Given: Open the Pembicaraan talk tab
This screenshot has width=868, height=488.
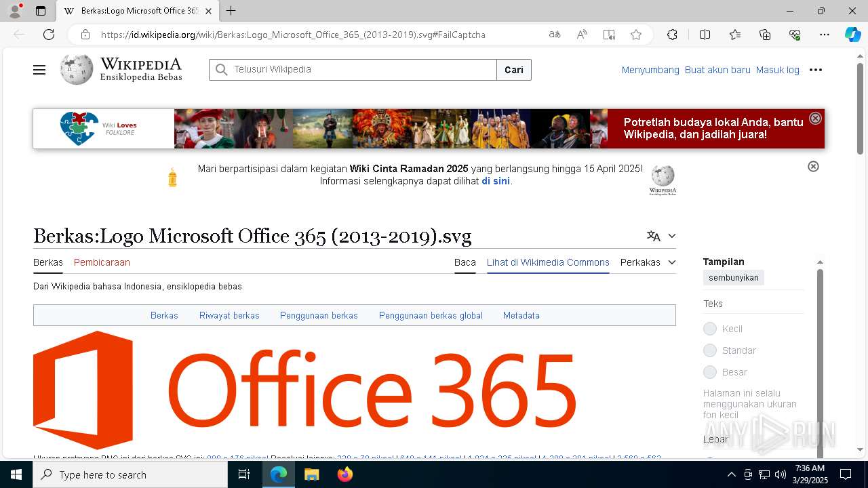Looking at the screenshot, I should click(102, 262).
